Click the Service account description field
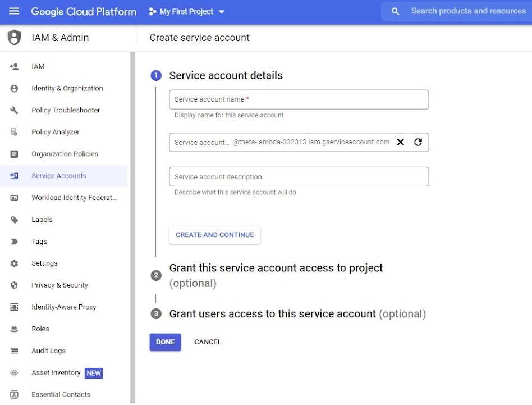 click(299, 176)
